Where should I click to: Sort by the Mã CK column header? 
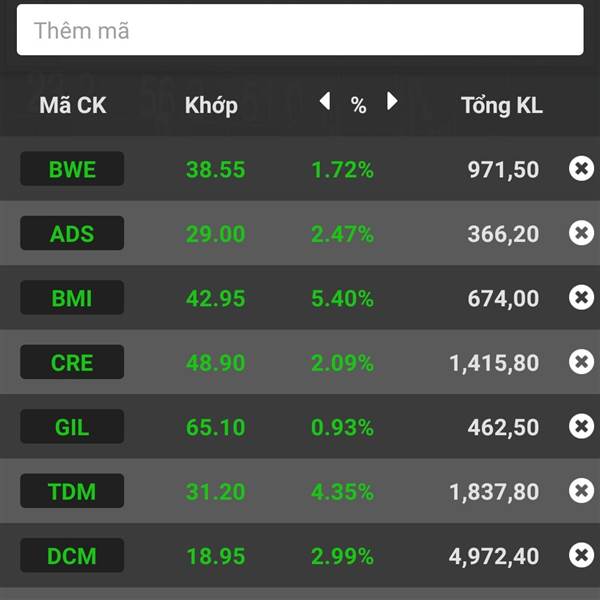point(73,105)
